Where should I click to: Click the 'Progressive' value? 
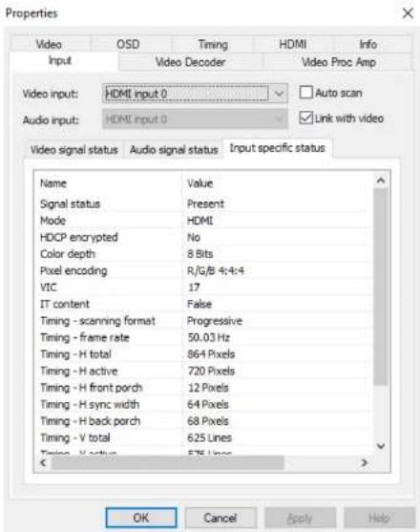pos(215,321)
